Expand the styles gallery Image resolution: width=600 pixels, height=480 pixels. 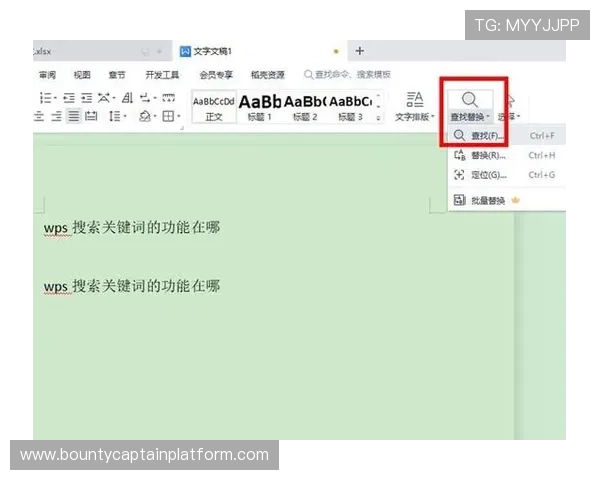pyautogui.click(x=378, y=118)
